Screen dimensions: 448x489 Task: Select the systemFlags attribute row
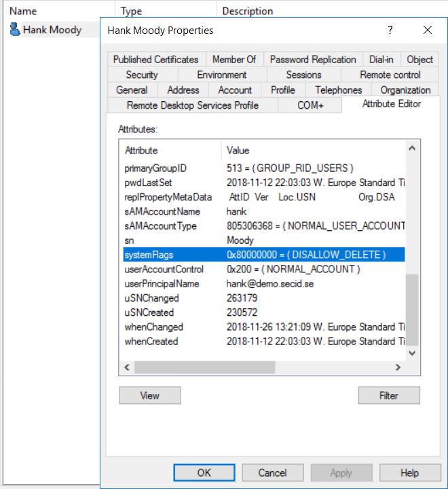click(264, 255)
